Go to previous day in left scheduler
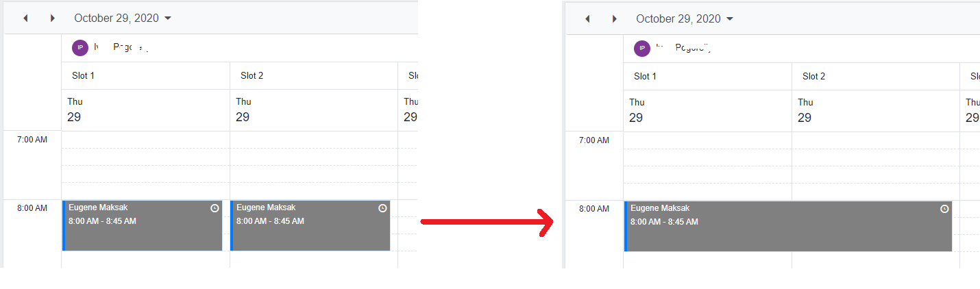This screenshot has width=980, height=289. pos(25,18)
